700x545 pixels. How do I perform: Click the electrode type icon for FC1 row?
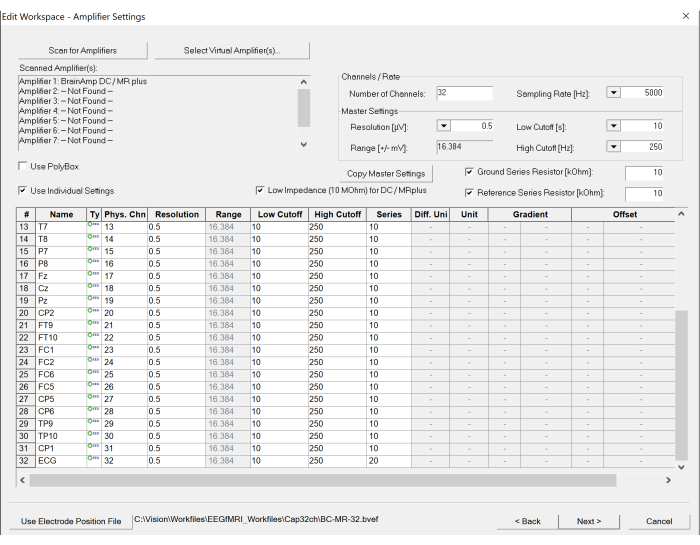pos(93,347)
